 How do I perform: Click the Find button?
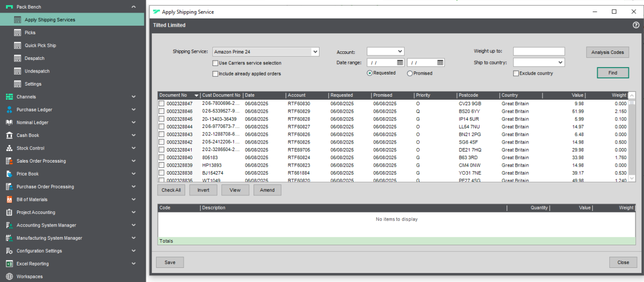click(613, 73)
